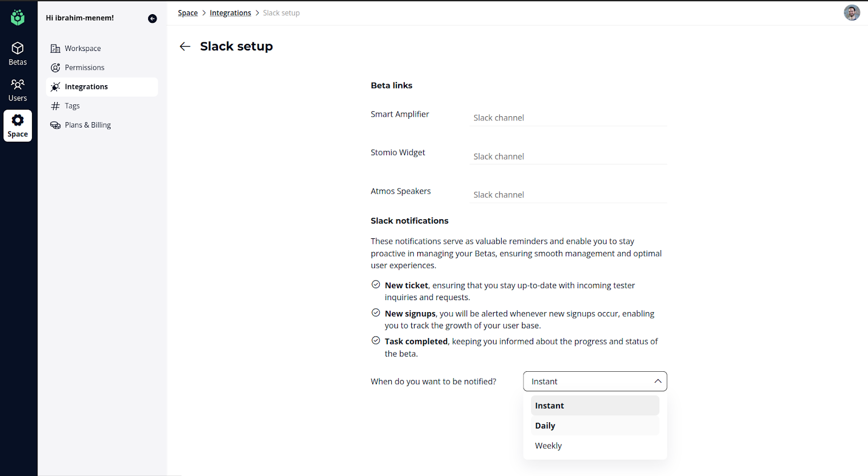Image resolution: width=868 pixels, height=476 pixels.
Task: Open the Betas section icon
Action: 17,49
